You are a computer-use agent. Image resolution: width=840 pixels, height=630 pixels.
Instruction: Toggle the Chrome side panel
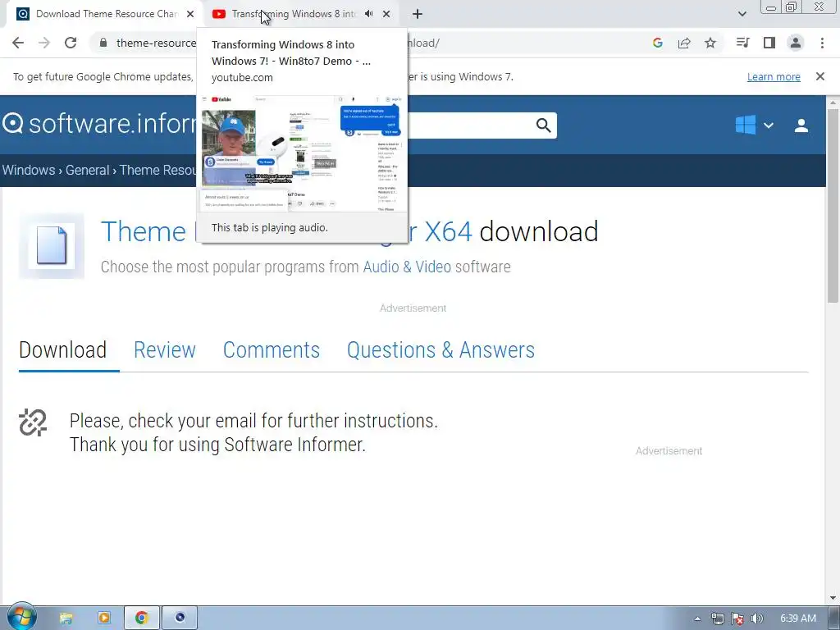click(x=769, y=43)
